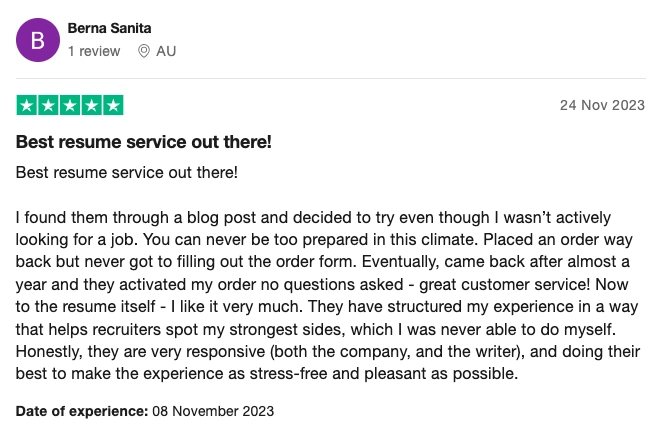
Task: Open the bold review title heading
Action: click(144, 142)
